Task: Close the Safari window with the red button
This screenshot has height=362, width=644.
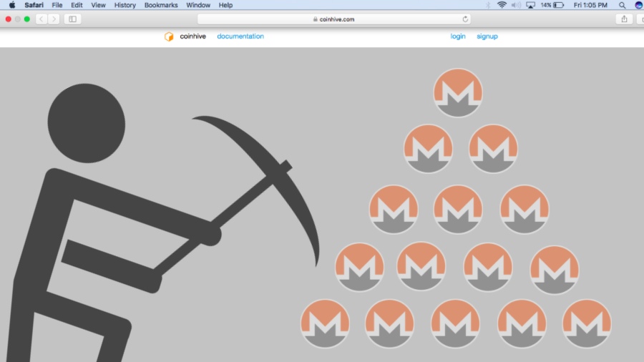Action: 8,19
